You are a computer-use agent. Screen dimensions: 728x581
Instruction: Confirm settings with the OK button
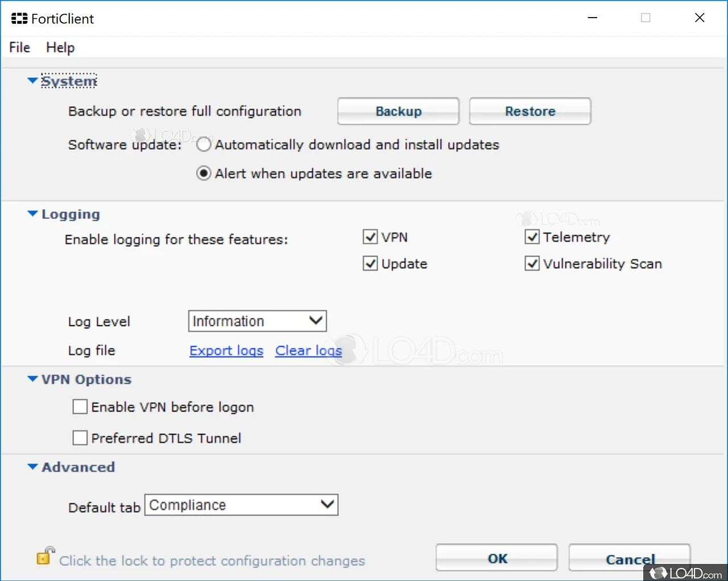(x=497, y=558)
